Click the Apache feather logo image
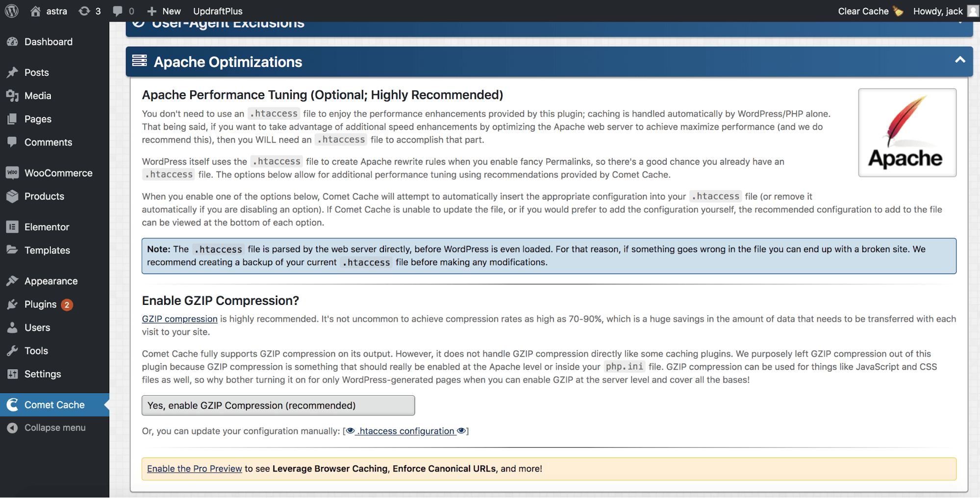This screenshot has height=498, width=980. pos(907,132)
